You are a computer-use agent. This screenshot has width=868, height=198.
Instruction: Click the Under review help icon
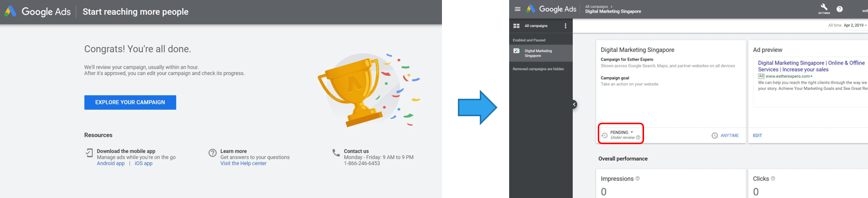pos(638,138)
